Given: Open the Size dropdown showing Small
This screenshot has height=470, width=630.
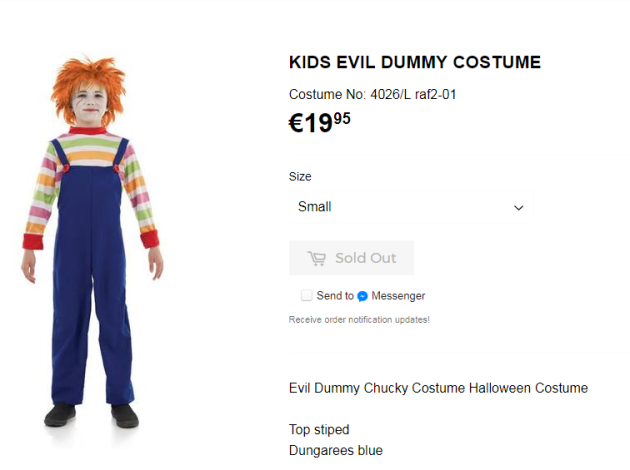Looking at the screenshot, I should click(410, 207).
